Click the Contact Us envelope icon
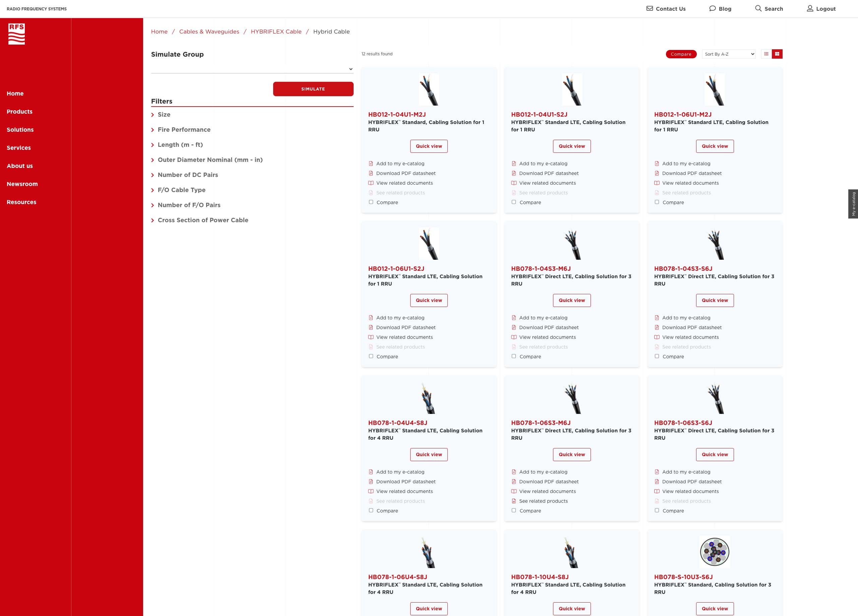 pyautogui.click(x=650, y=8)
